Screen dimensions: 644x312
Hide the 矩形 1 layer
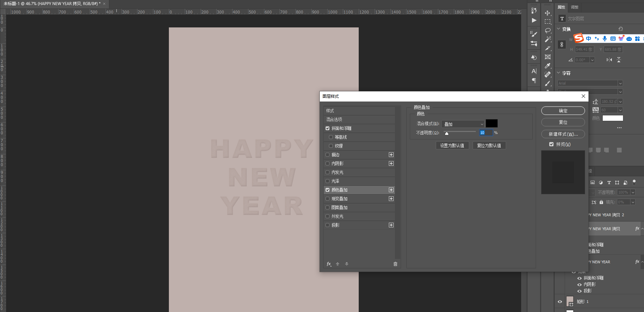(560, 302)
